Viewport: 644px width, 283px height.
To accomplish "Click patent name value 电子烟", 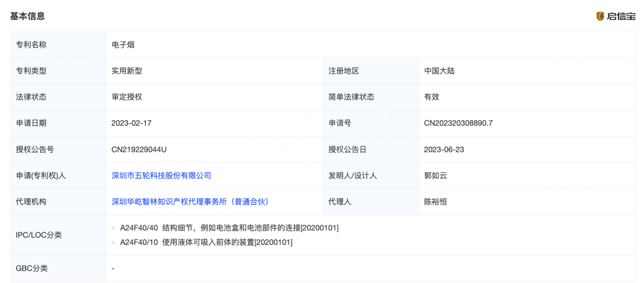I will click(x=122, y=45).
